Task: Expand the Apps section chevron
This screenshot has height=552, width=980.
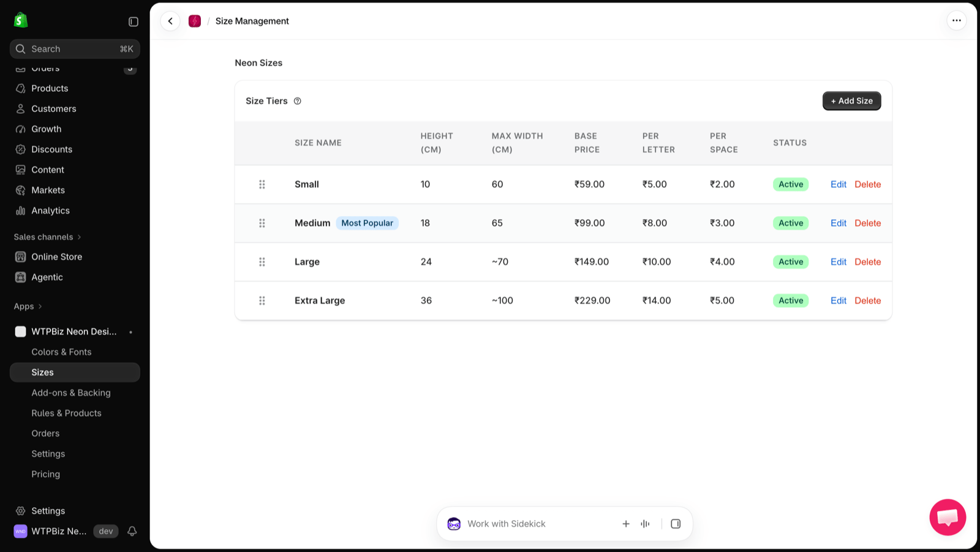Action: tap(40, 307)
